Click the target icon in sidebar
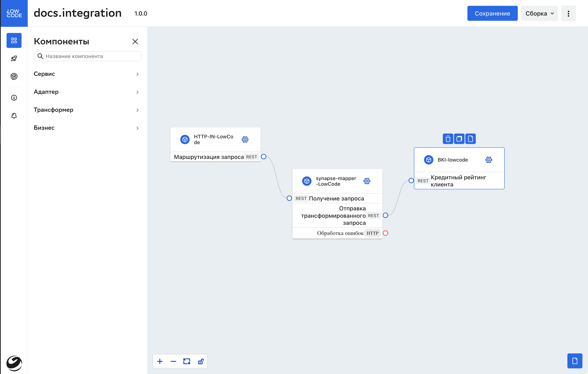 (x=14, y=76)
